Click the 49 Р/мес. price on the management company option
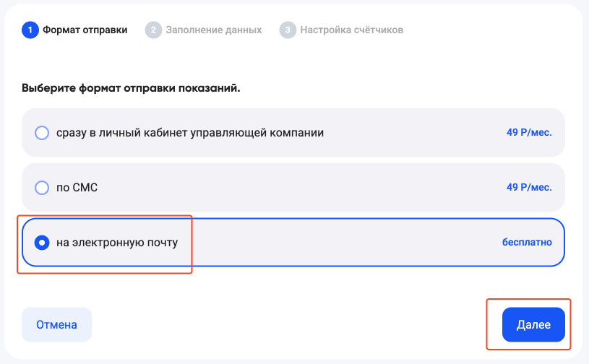Screen dimensions: 589x364 (529, 133)
